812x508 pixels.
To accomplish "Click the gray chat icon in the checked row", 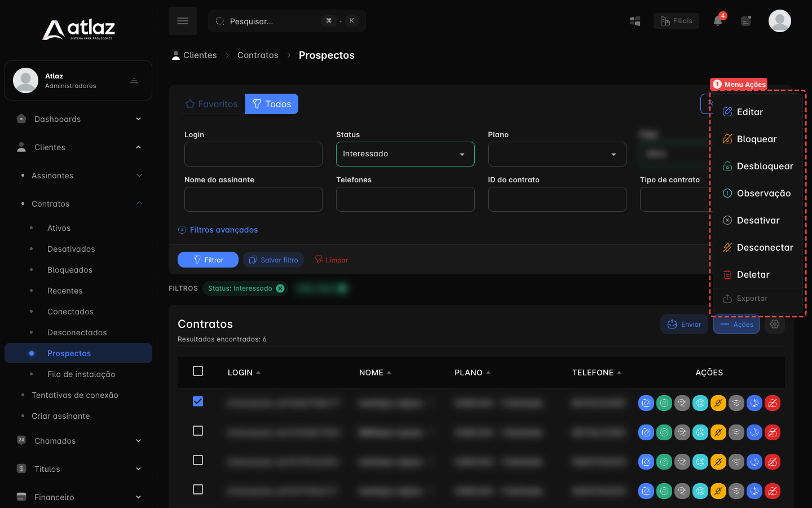I will click(682, 403).
